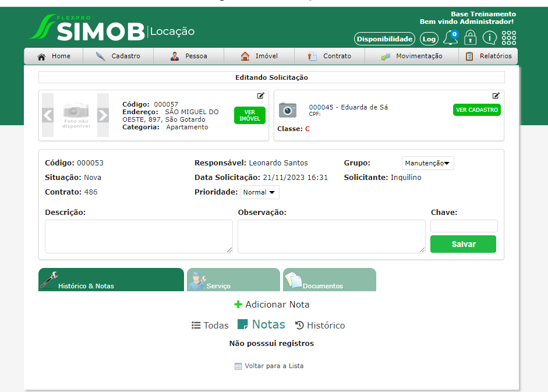Open the info circle icon

489,38
